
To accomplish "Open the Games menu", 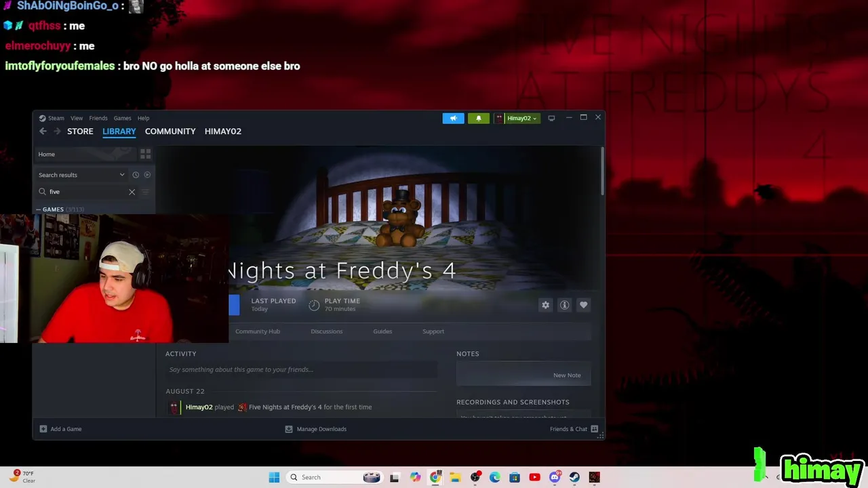I will (x=122, y=118).
